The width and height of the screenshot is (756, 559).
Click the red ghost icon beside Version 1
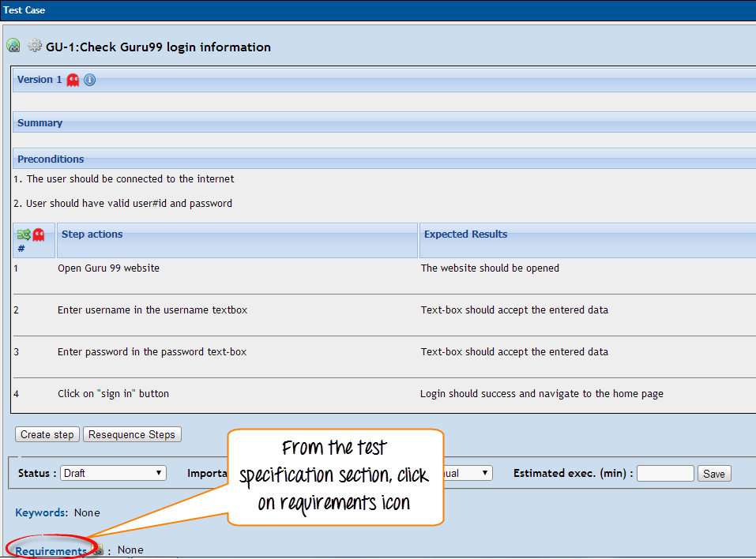[73, 80]
